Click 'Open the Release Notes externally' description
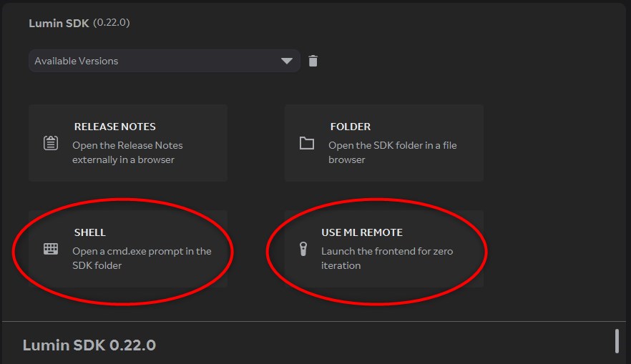Image resolution: width=631 pixels, height=364 pixels. 127,152
